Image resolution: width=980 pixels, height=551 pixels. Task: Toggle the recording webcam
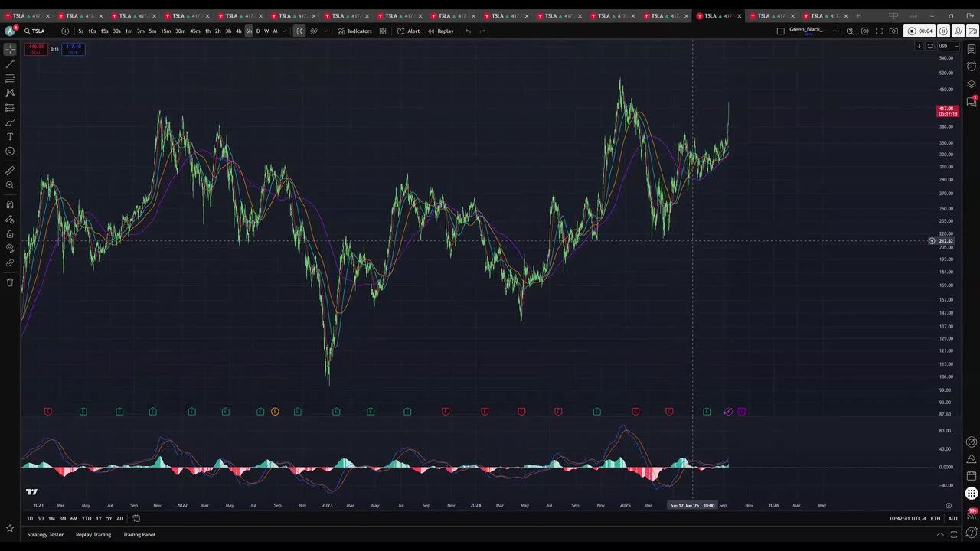click(972, 31)
